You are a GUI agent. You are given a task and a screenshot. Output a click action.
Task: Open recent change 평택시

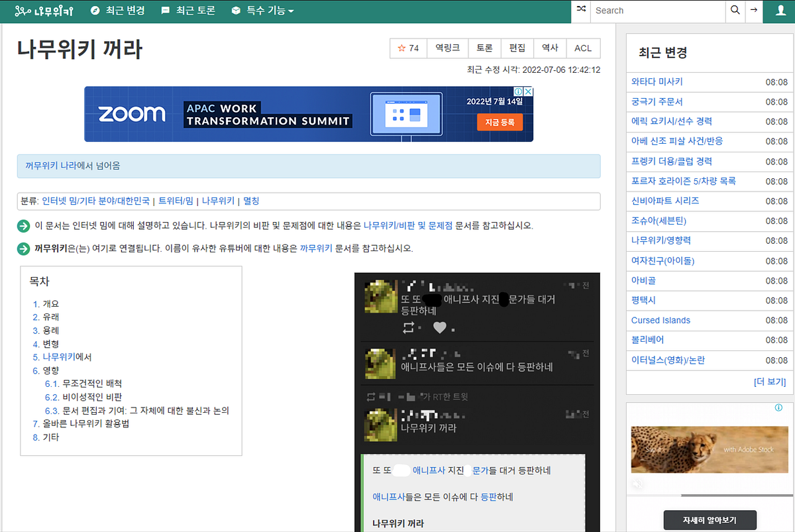644,300
